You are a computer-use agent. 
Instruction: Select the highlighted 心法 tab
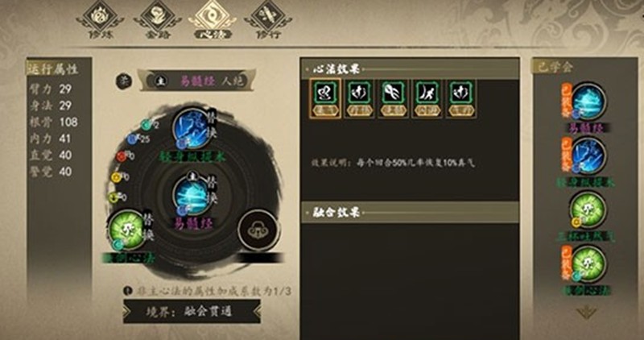click(213, 20)
